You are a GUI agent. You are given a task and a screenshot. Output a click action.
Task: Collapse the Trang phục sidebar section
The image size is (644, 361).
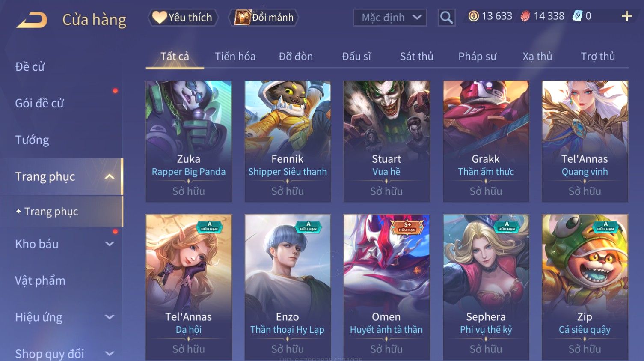point(110,176)
